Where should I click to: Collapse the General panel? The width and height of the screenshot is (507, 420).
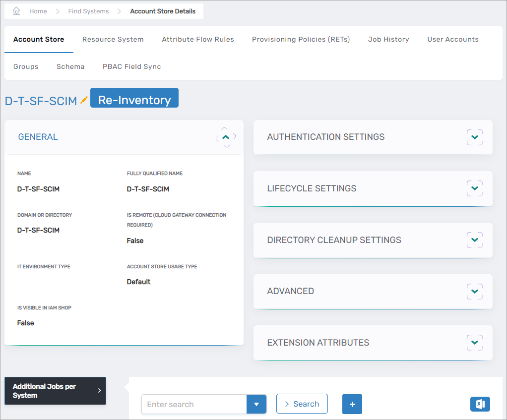click(226, 137)
